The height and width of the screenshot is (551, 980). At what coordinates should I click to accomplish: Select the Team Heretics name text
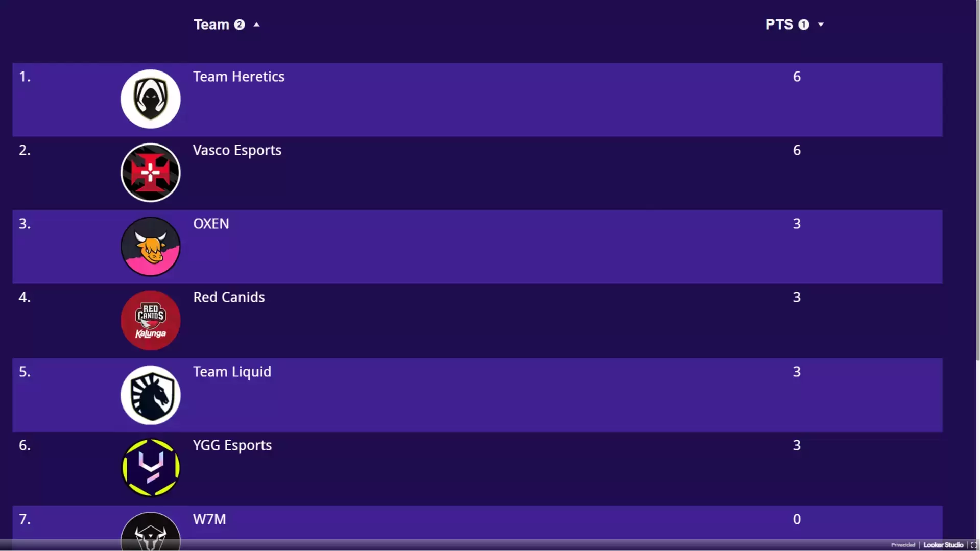pyautogui.click(x=238, y=77)
